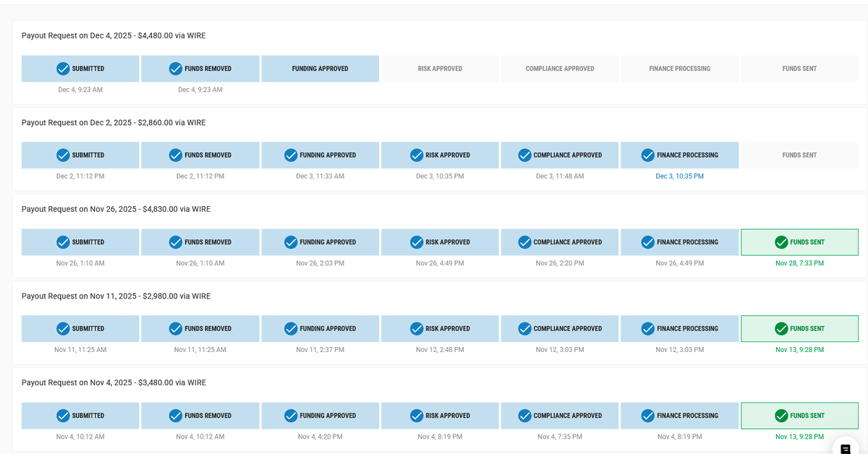
Task: Click the Funds Removed check icon for Dec 2 payout
Action: point(176,155)
